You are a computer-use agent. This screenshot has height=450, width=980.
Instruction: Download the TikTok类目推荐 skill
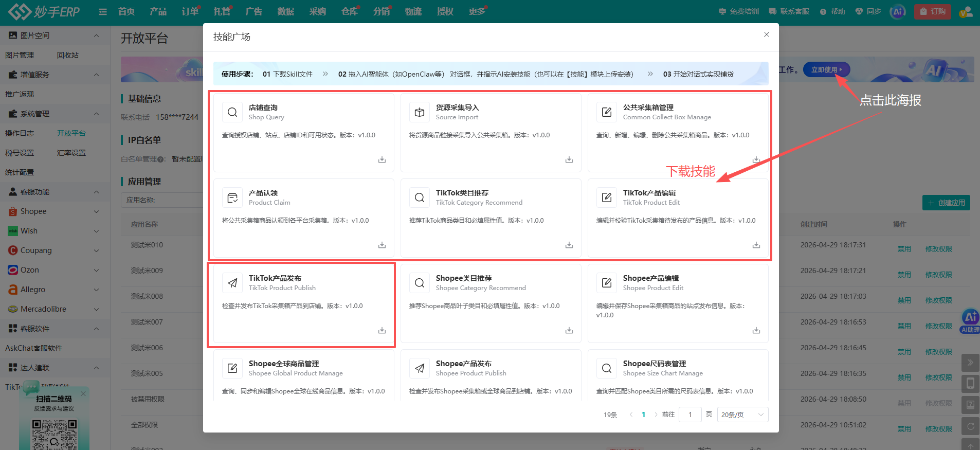[569, 245]
